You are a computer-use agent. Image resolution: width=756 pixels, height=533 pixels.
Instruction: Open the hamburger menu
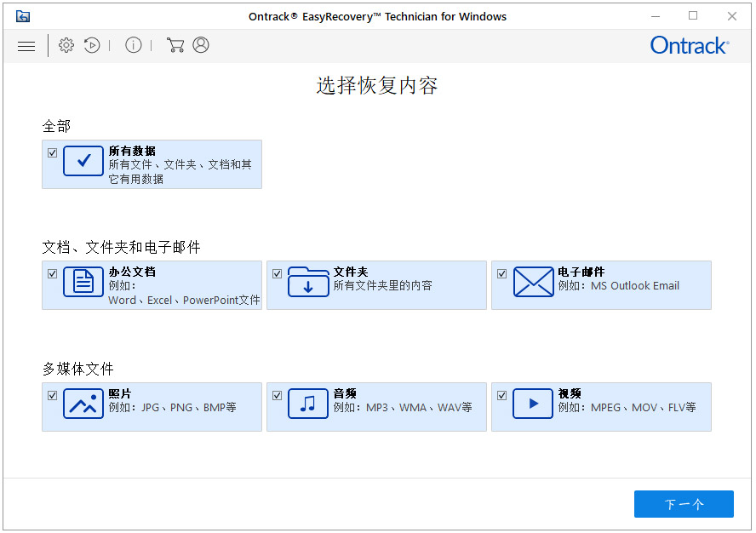pos(26,45)
